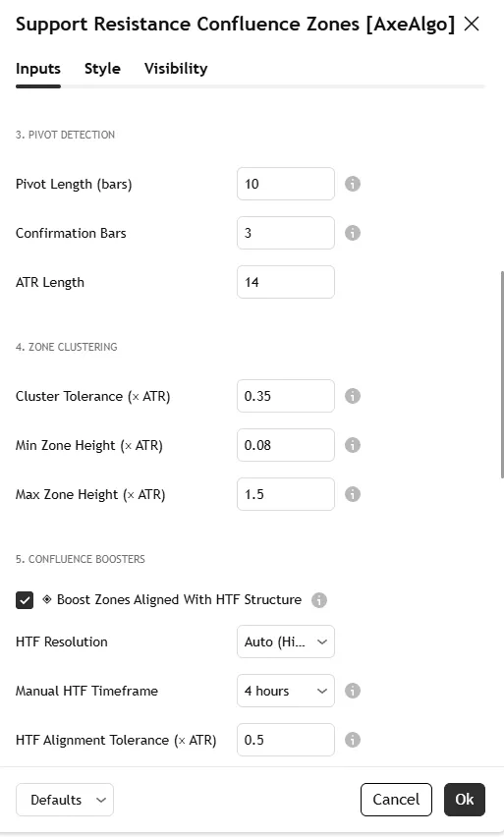
Task: Switch to the Visibility tab
Action: [176, 69]
